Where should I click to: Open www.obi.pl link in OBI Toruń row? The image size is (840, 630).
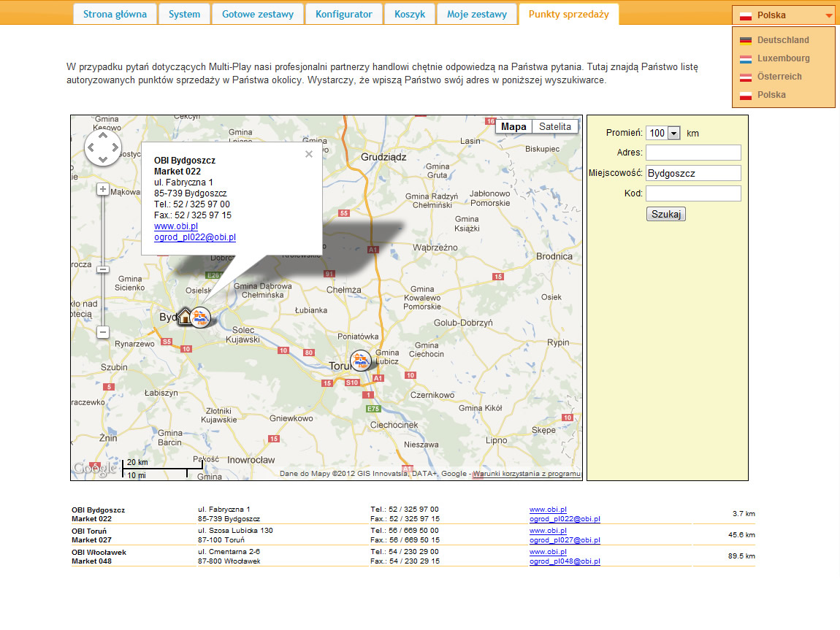pyautogui.click(x=548, y=531)
